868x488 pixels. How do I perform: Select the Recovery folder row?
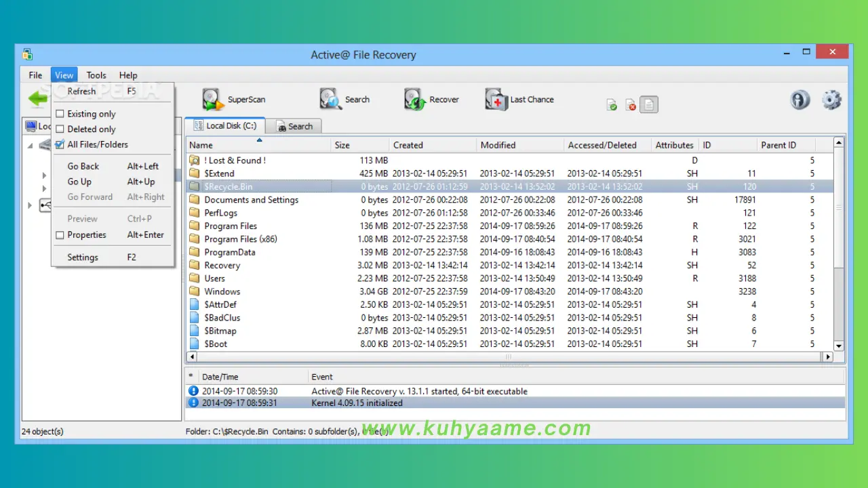click(510, 265)
